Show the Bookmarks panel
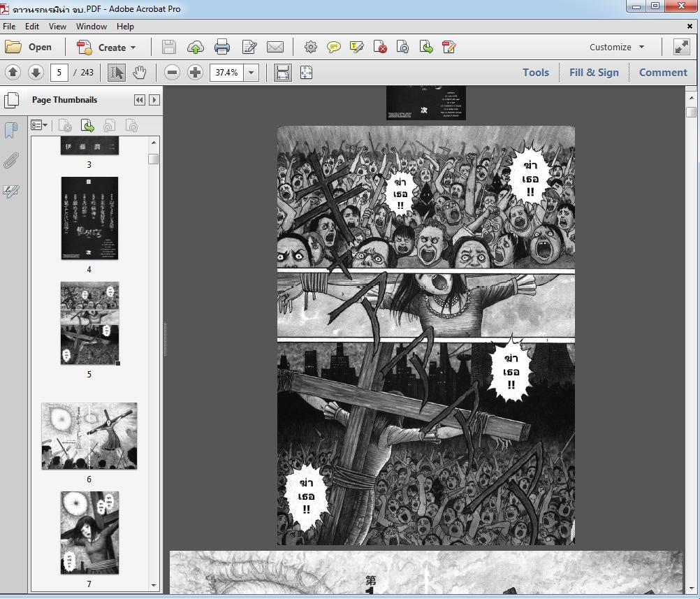Viewport: 700px width, 599px height. point(10,131)
